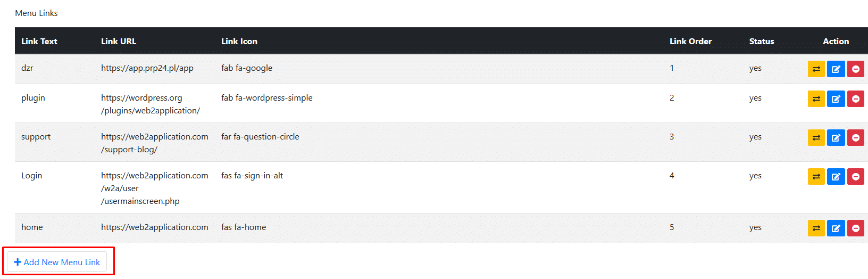The width and height of the screenshot is (868, 279).
Task: Click the yellow swap icon for dzr row
Action: click(x=816, y=69)
